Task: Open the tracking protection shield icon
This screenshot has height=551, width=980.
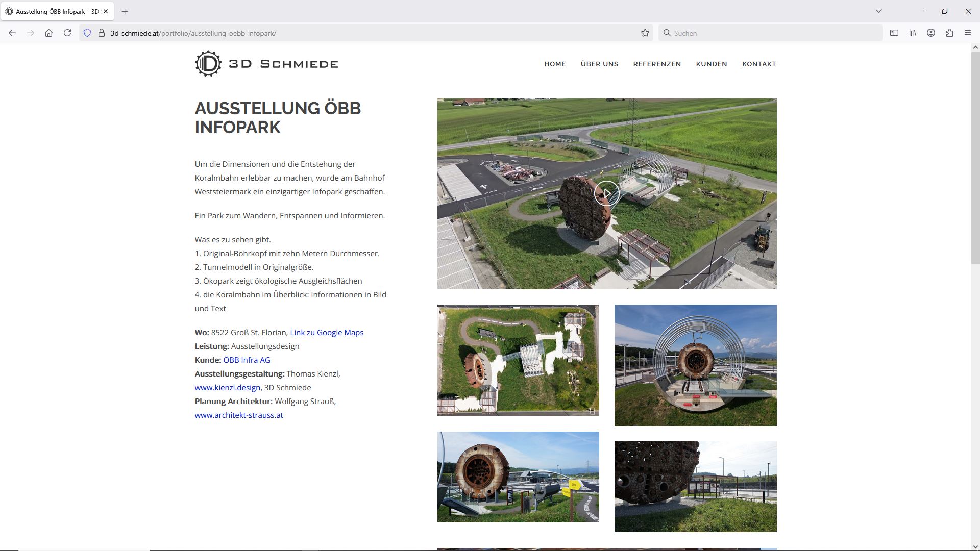Action: pyautogui.click(x=87, y=33)
